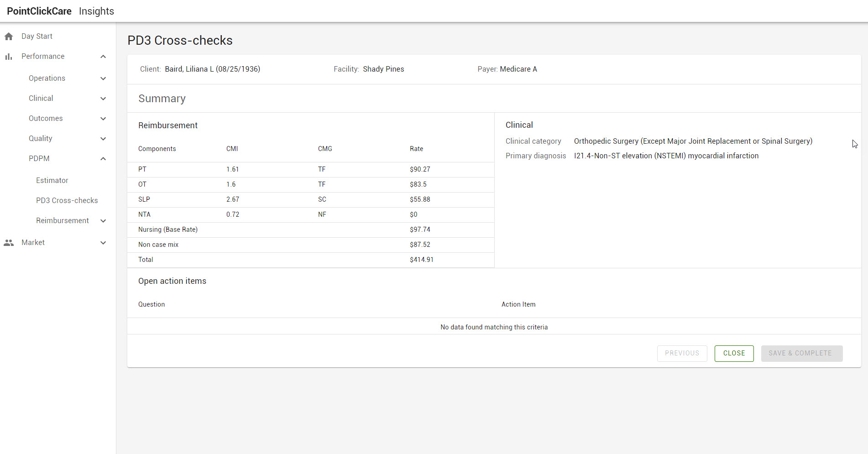868x454 pixels.
Task: Click the PointClickCare logo text
Action: (39, 11)
